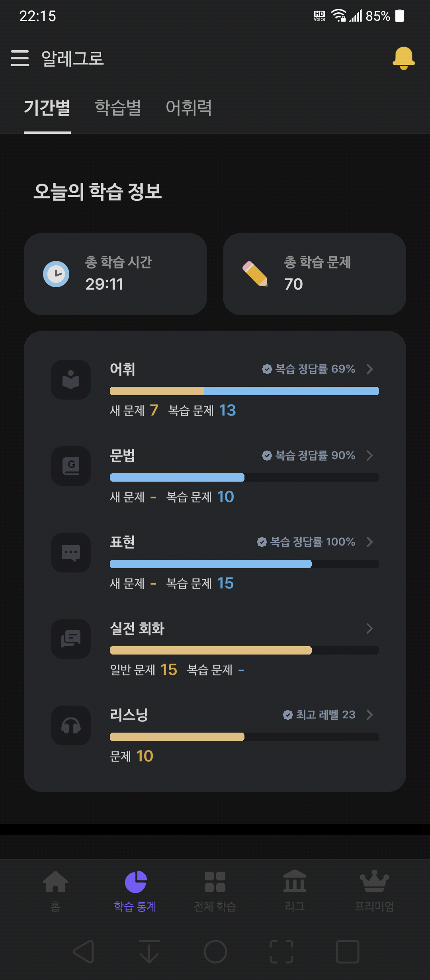Viewport: 430px width, 980px height.
Task: Tap the yellow notification bell
Action: tap(404, 58)
